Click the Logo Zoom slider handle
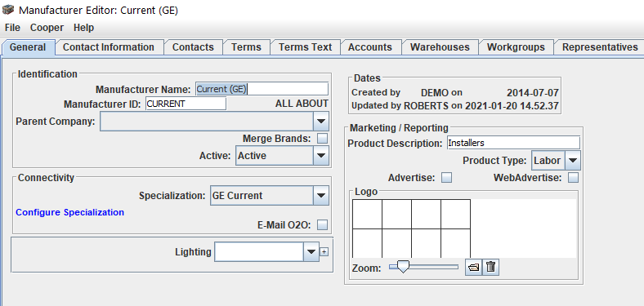This screenshot has width=644, height=306. (x=404, y=267)
